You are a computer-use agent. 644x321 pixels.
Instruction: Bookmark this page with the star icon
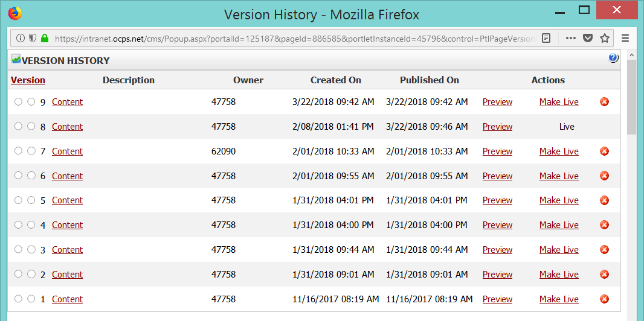tap(604, 38)
